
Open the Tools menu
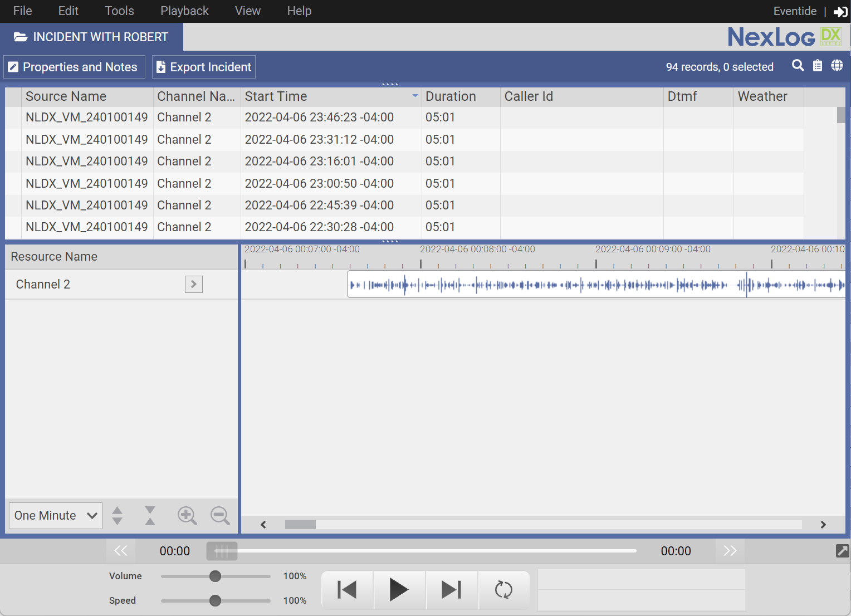point(119,11)
